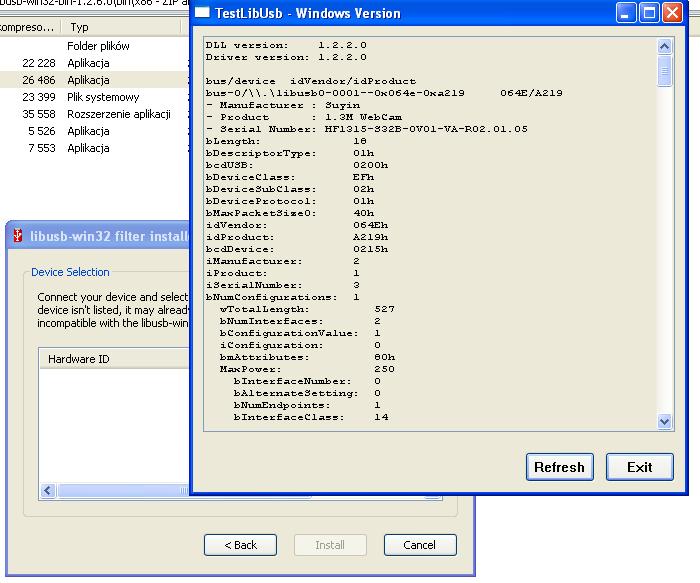The height and width of the screenshot is (583, 700).
Task: Click the left scroll arrow in Hardware ID list
Action: [48, 491]
